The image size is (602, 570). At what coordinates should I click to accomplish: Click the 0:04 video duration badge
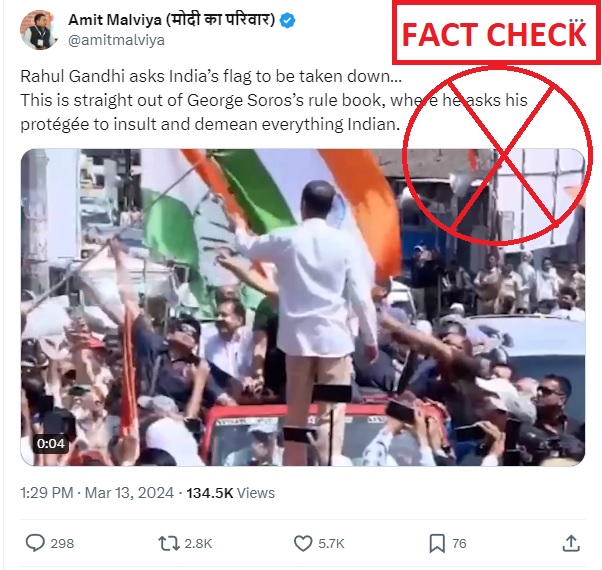[51, 444]
